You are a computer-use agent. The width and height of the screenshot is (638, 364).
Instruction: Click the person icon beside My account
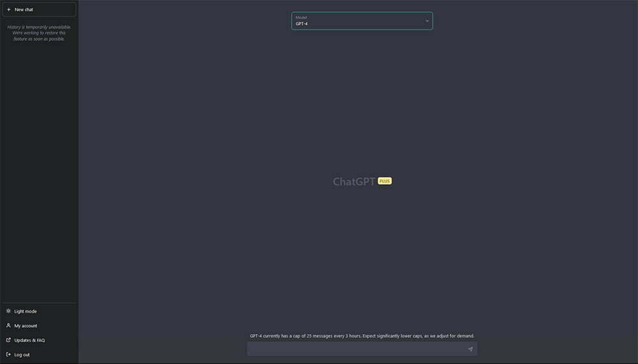[x=8, y=326]
